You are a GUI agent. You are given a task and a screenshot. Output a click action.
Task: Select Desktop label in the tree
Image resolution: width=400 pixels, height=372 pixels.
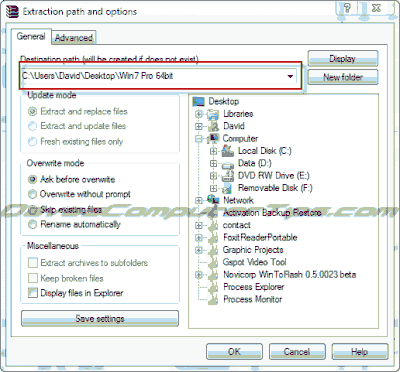(x=224, y=101)
